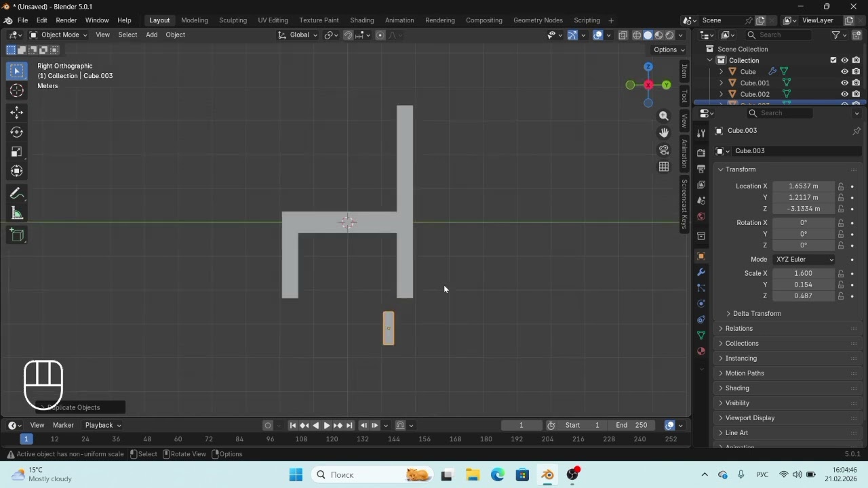Click the pan view hand icon
Screen dimensions: 868x488
664,133
